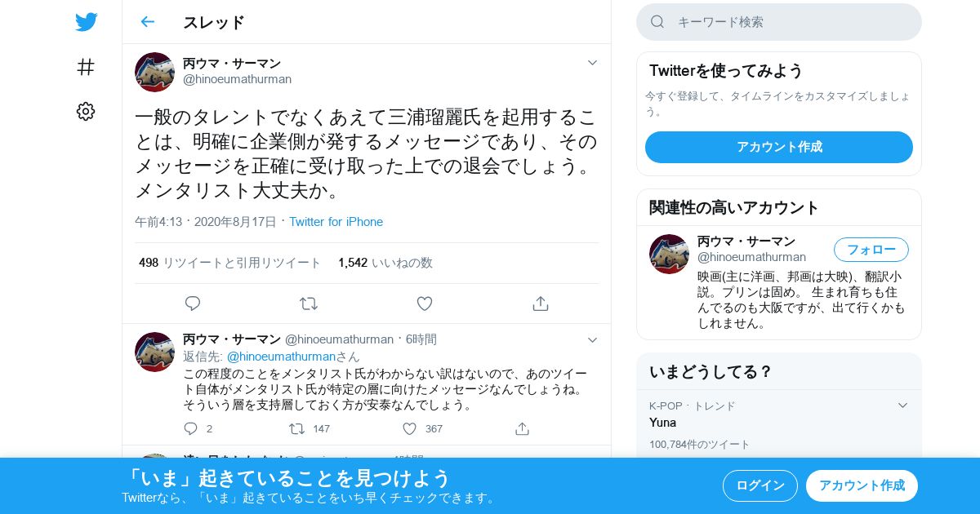Retweet the main tweet

[309, 304]
